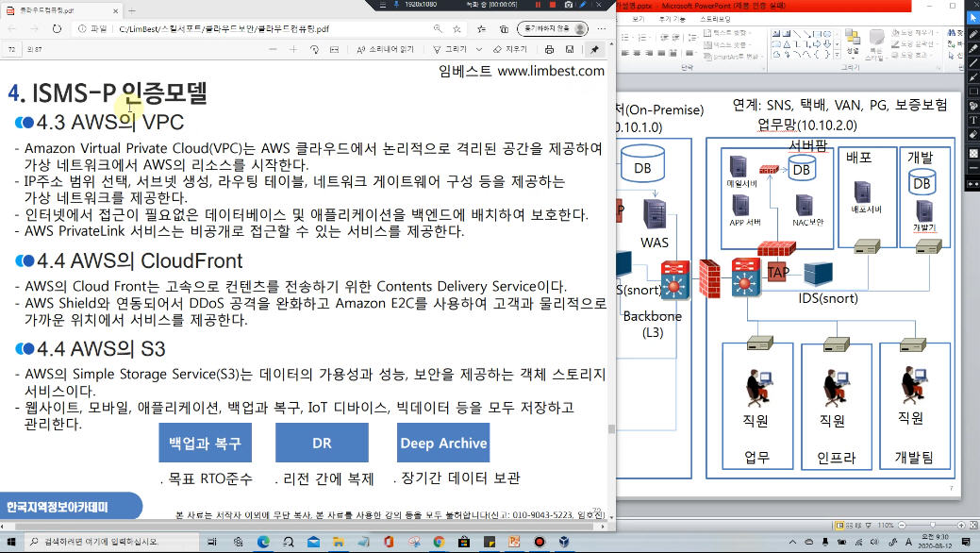Expand the 그리기 draw options arrow

coord(479,49)
